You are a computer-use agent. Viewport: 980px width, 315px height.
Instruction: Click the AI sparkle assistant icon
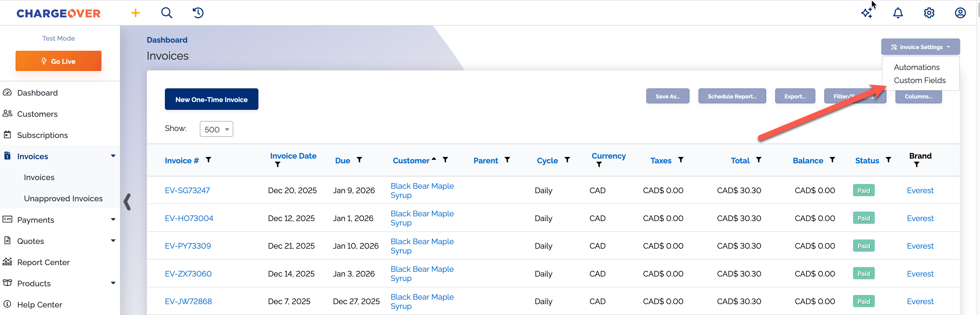coord(867,13)
